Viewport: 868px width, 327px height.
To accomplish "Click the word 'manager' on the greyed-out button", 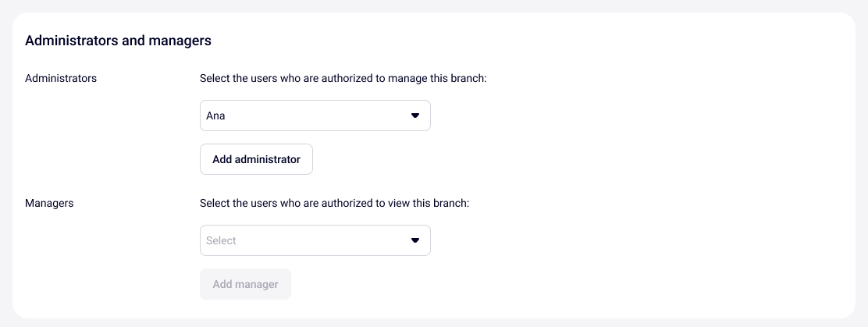I will tap(257, 284).
